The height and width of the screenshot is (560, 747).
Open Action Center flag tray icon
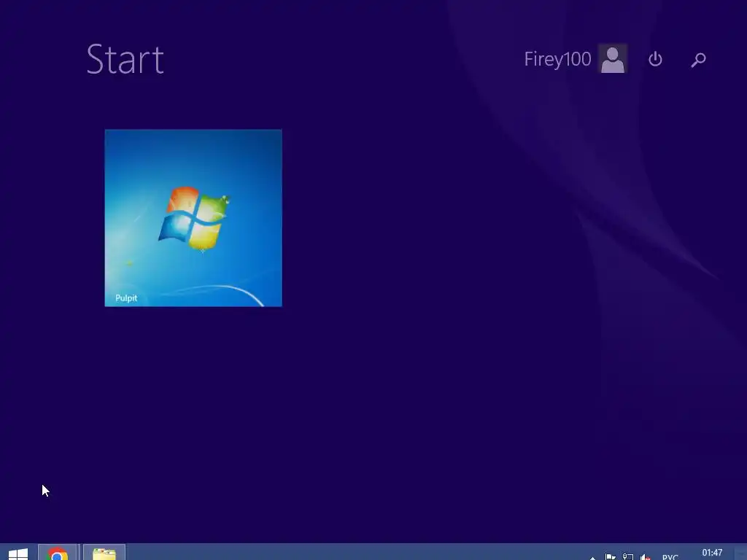click(610, 556)
